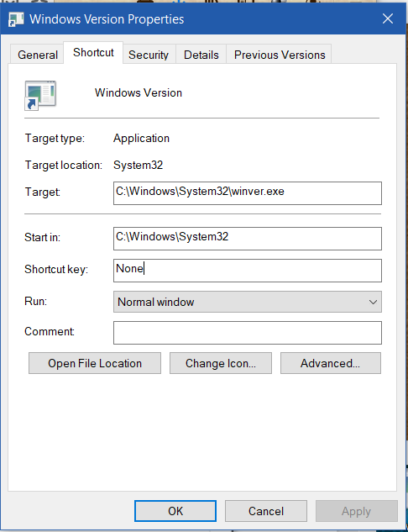This screenshot has width=408, height=532.
Task: Focus the Shortcut key field
Action: pyautogui.click(x=248, y=271)
